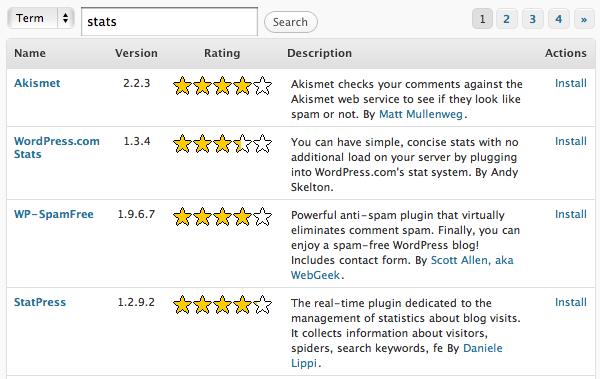Open the WP-SpamFree plugin details
Screen dimensions: 600x379
pyautogui.click(x=54, y=214)
